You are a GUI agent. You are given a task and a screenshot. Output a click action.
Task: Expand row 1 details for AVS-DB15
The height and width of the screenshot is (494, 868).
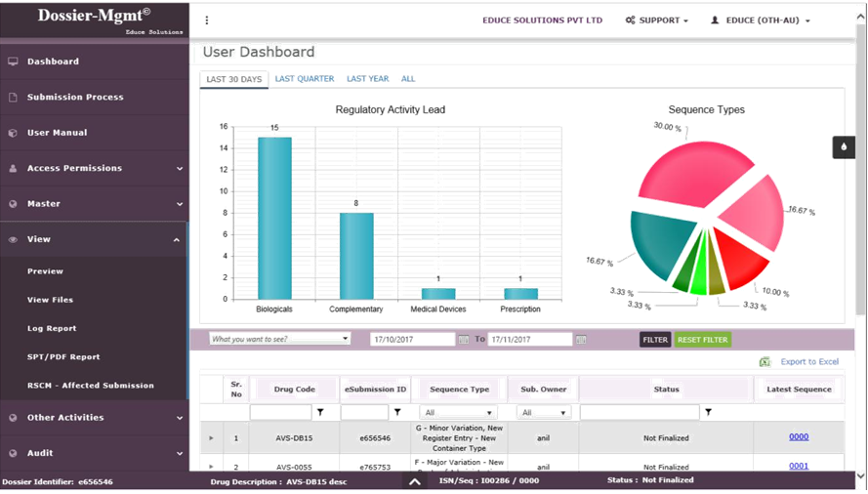[212, 438]
